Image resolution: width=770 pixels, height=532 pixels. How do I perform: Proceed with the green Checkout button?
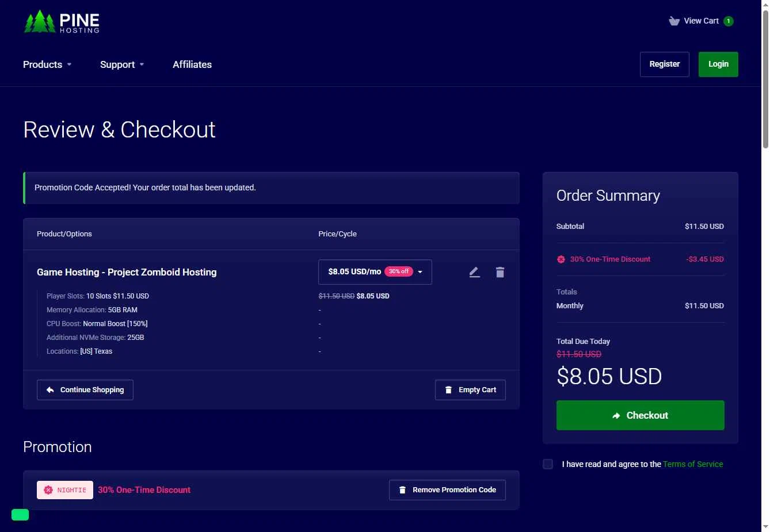(x=641, y=415)
